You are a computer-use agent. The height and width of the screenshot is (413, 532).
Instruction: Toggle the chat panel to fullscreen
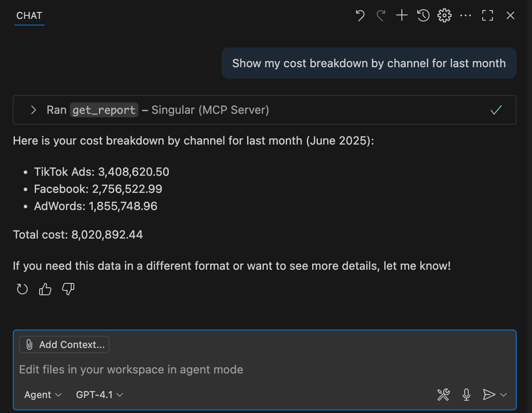488,15
